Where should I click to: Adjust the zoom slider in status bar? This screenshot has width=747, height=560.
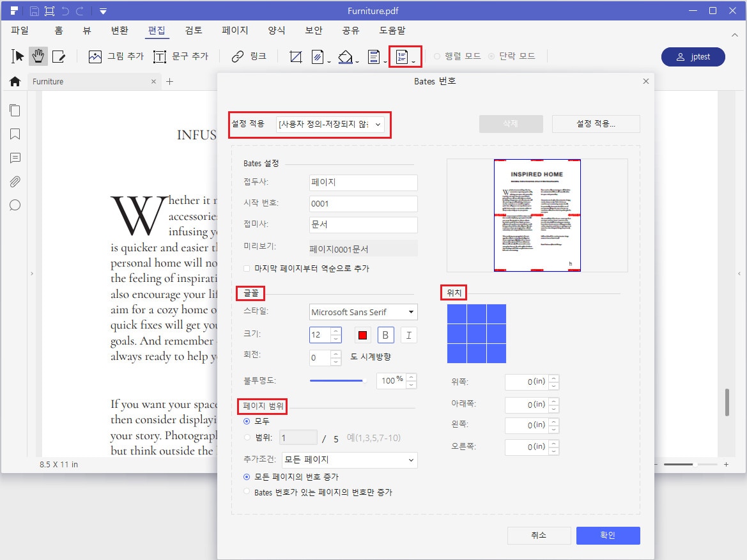690,464
